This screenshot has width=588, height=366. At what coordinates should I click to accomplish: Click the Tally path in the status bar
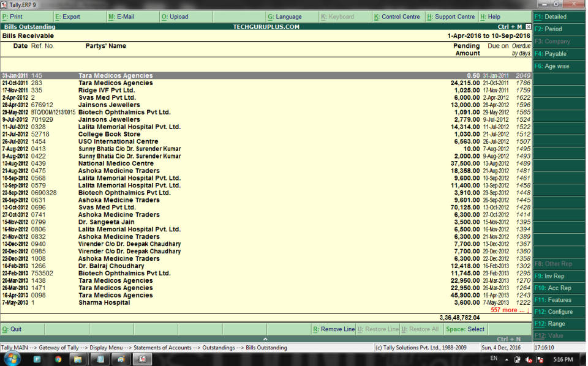point(144,348)
